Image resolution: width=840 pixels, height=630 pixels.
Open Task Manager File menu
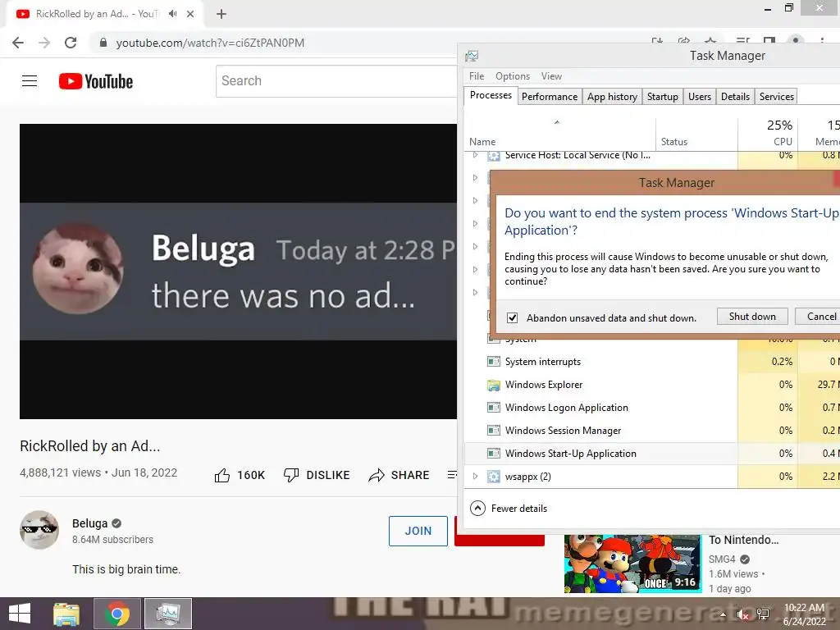tap(477, 76)
